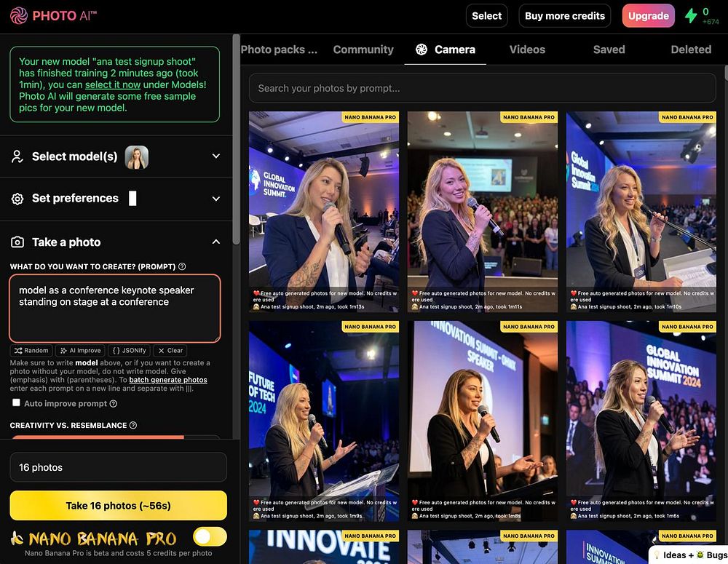
Task: Switch to the Photo packs tab
Action: (279, 49)
